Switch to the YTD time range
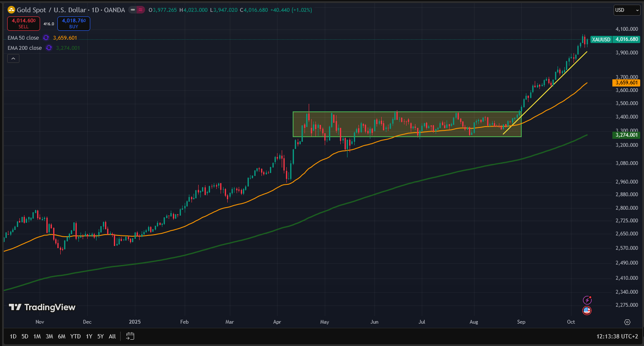 tap(75, 336)
